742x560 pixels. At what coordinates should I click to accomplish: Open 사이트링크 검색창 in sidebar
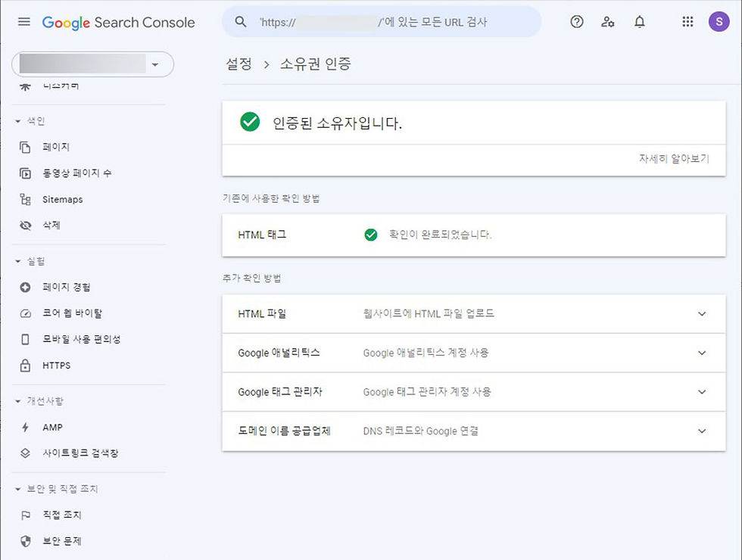click(80, 453)
